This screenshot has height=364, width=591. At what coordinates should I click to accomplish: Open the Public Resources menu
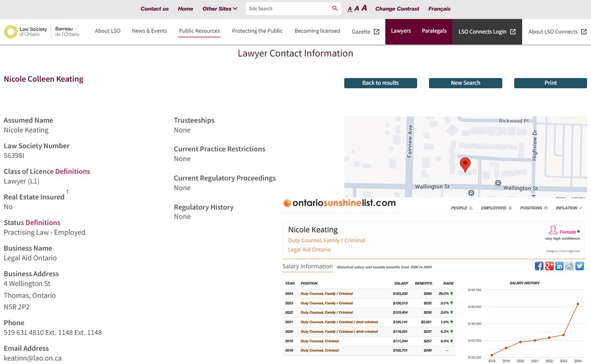(199, 31)
